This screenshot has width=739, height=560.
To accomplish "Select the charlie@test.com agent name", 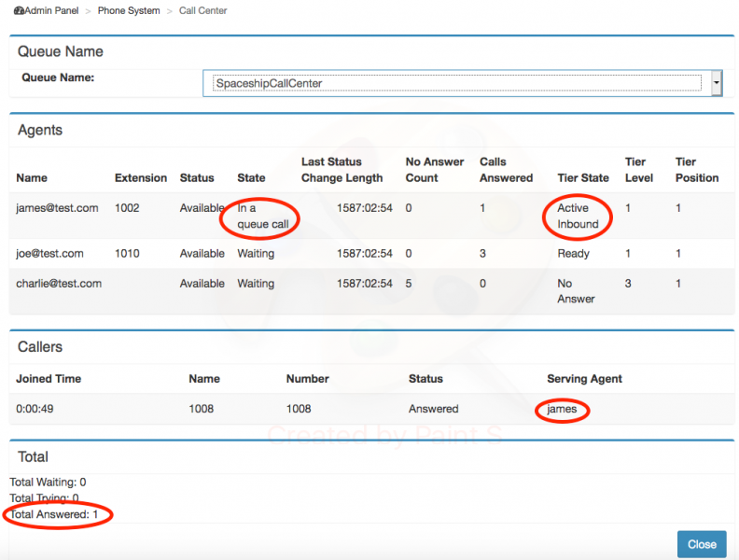I will click(59, 284).
